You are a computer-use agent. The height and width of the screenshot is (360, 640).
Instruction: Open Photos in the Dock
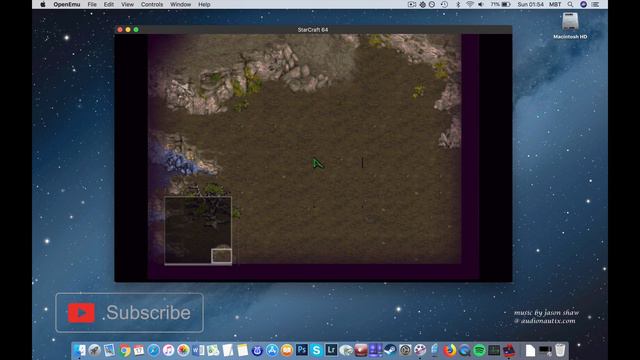[x=183, y=350]
